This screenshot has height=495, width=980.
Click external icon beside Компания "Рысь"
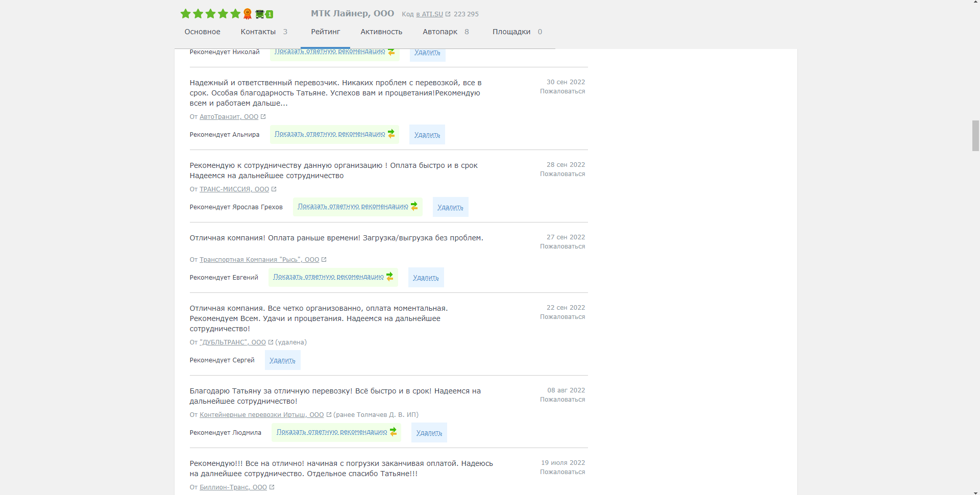pyautogui.click(x=324, y=260)
